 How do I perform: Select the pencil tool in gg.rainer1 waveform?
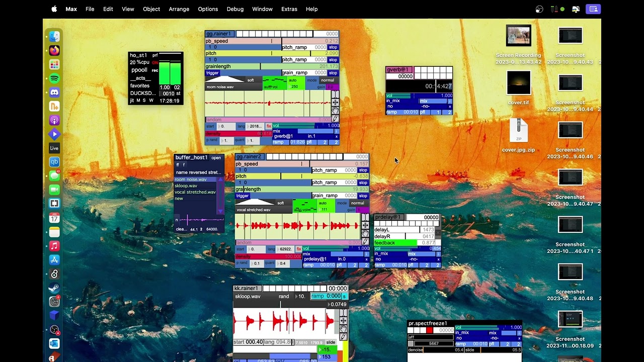[335, 118]
